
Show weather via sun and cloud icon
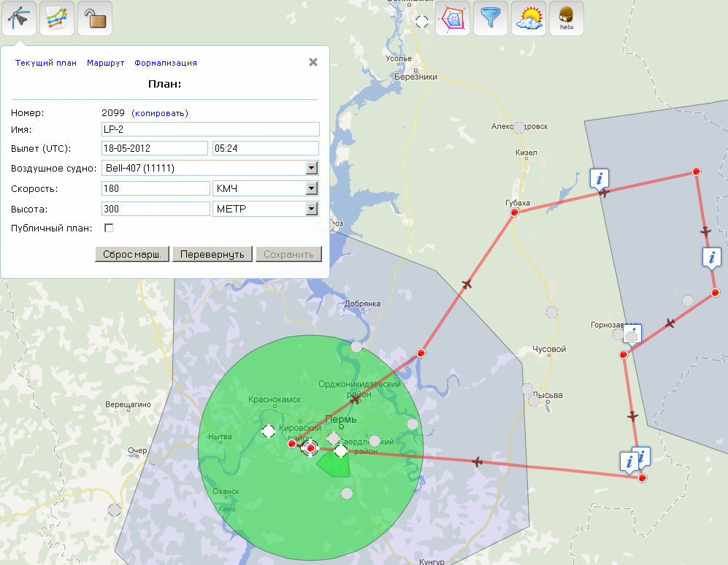pos(529,19)
